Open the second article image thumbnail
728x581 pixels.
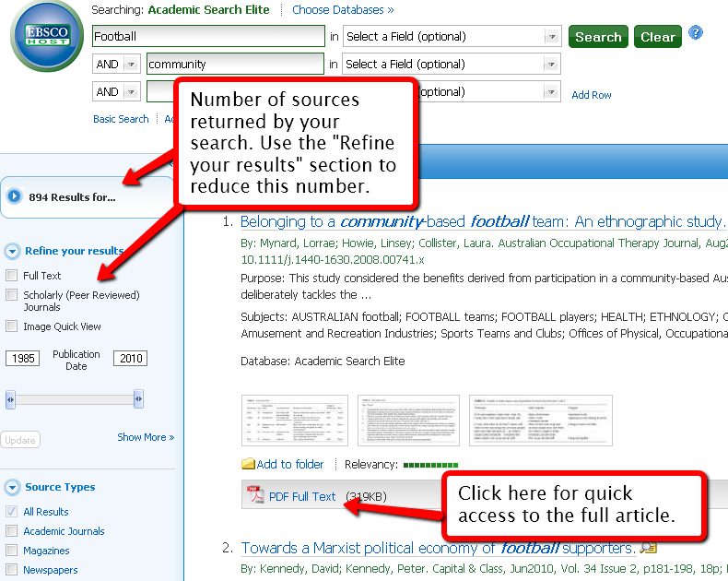point(408,421)
